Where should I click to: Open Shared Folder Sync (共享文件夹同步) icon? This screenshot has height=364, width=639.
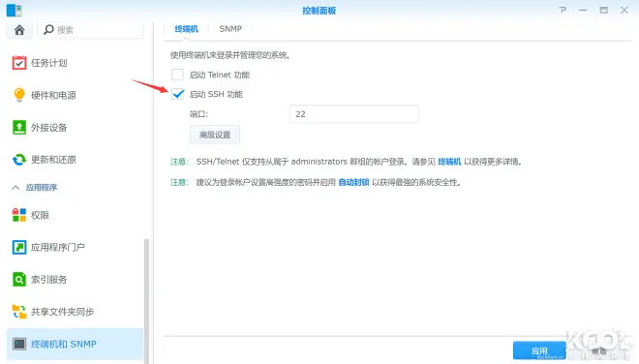(x=19, y=312)
